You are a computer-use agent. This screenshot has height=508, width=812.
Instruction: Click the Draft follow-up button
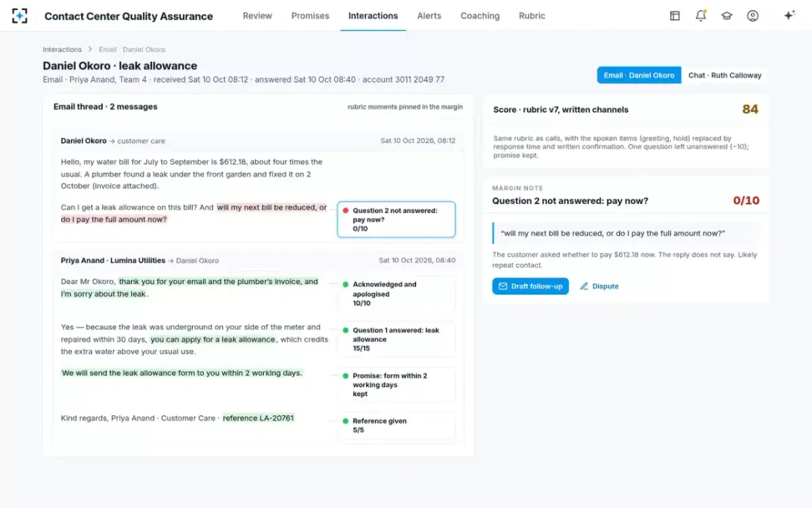coord(531,287)
